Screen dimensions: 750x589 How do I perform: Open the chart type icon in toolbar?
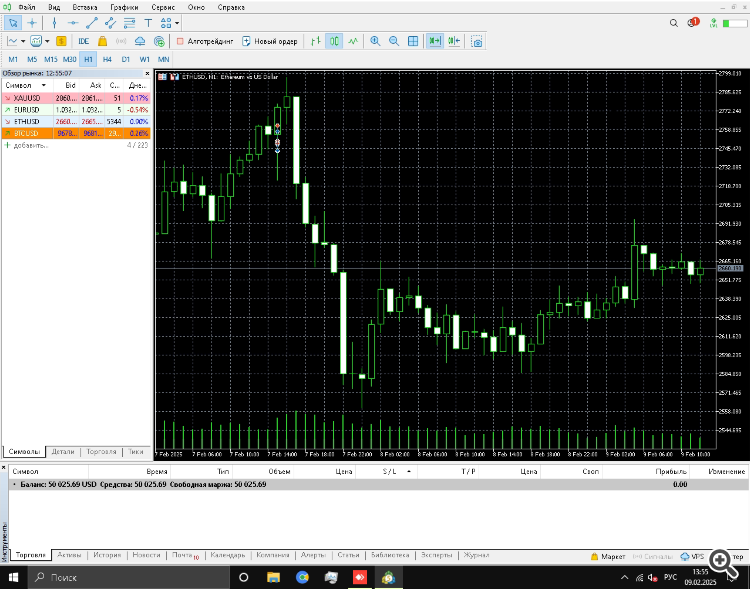point(12,41)
